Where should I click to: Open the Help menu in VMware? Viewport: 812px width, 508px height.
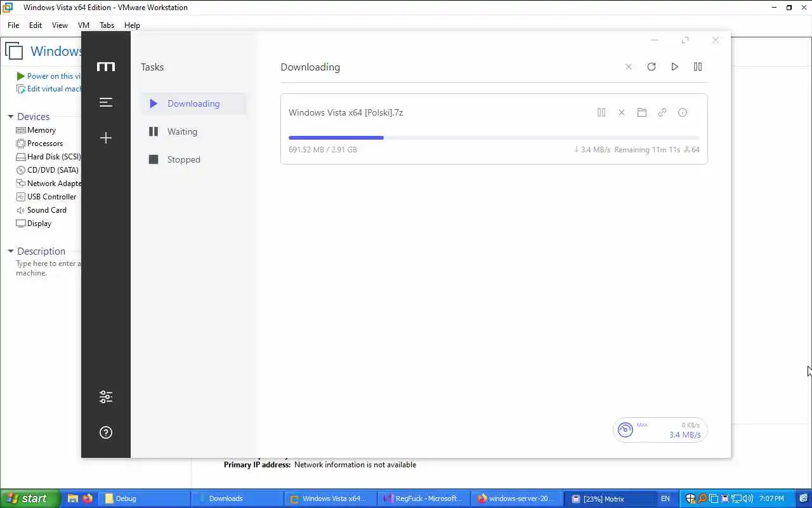(132, 25)
